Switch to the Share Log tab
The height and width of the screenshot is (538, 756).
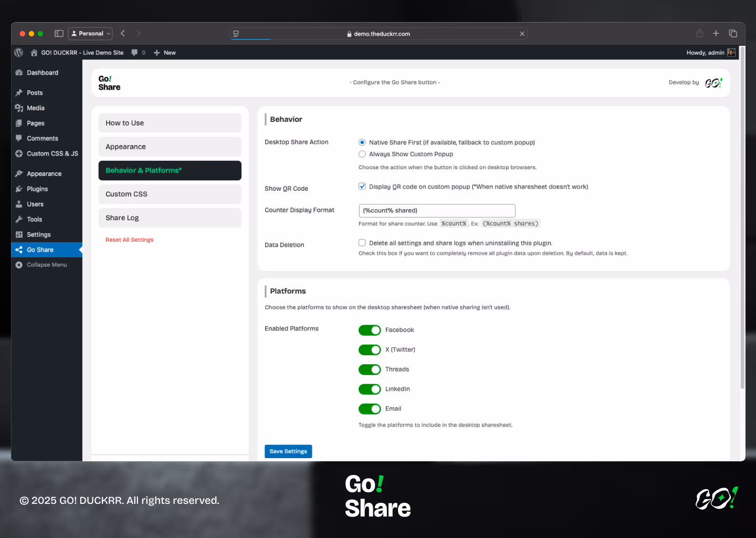coord(170,218)
